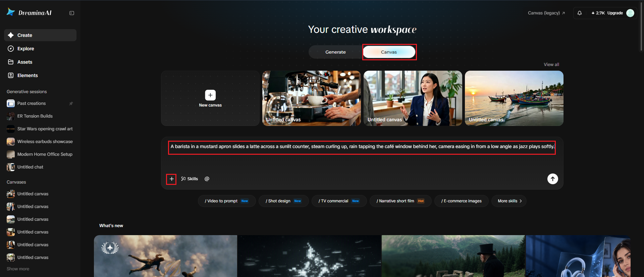Open Assets in the sidebar
This screenshot has width=644, height=277.
[x=40, y=62]
